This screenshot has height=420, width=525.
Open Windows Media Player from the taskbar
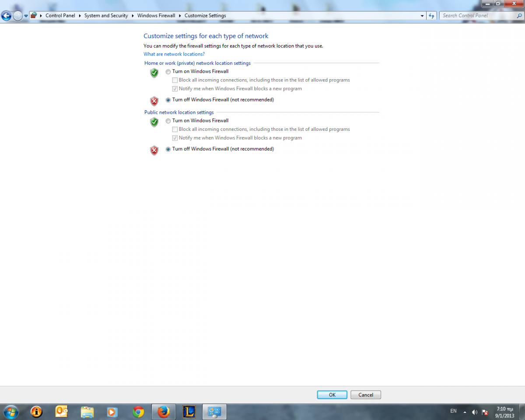(113, 412)
